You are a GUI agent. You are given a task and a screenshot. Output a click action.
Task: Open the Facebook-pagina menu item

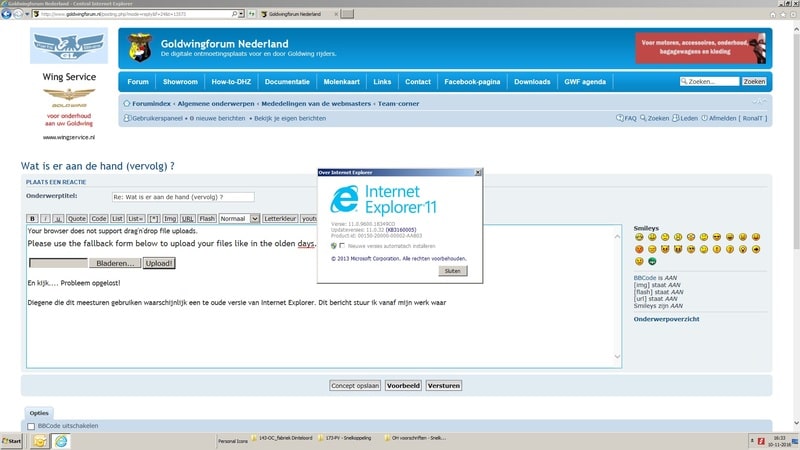tap(472, 82)
